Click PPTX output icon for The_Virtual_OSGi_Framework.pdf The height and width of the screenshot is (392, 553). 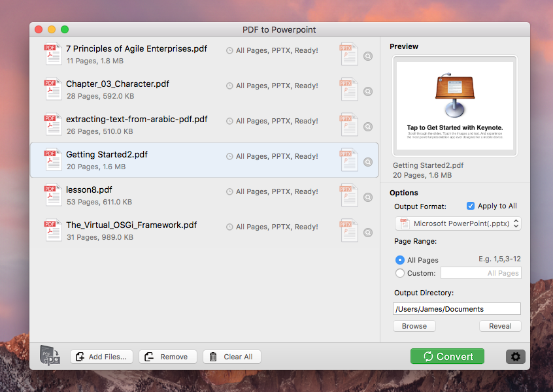pos(349,230)
